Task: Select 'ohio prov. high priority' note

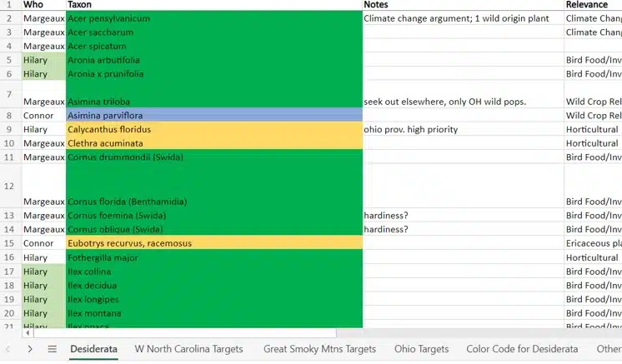Action: (x=464, y=129)
